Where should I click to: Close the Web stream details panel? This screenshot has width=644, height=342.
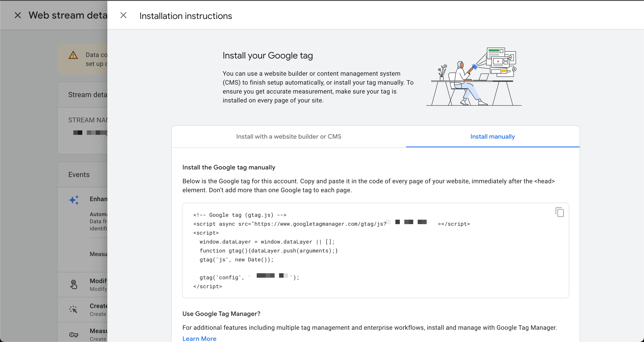click(17, 15)
